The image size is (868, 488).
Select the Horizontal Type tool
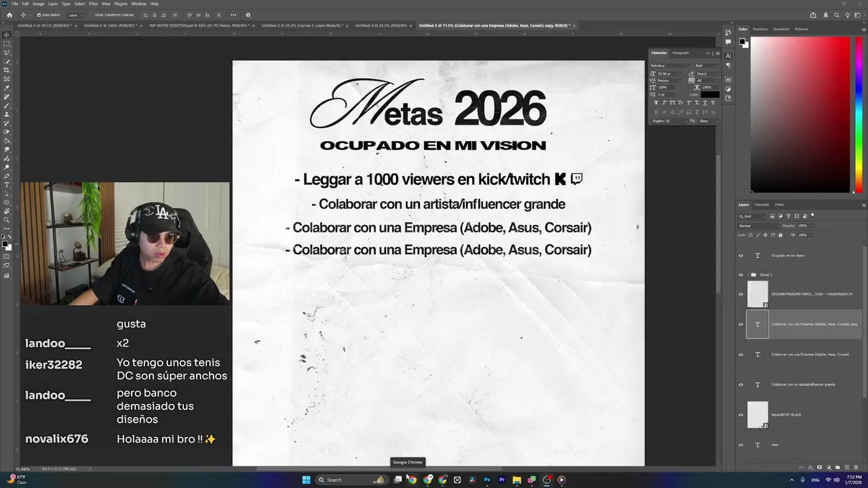click(7, 184)
